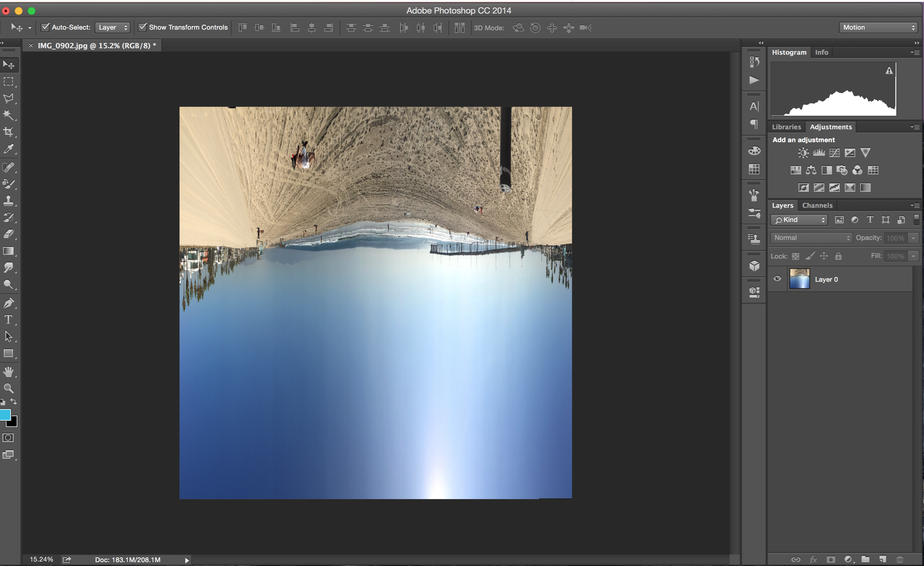Select the Adjustments tab
Image resolution: width=924 pixels, height=566 pixels.
tap(830, 127)
